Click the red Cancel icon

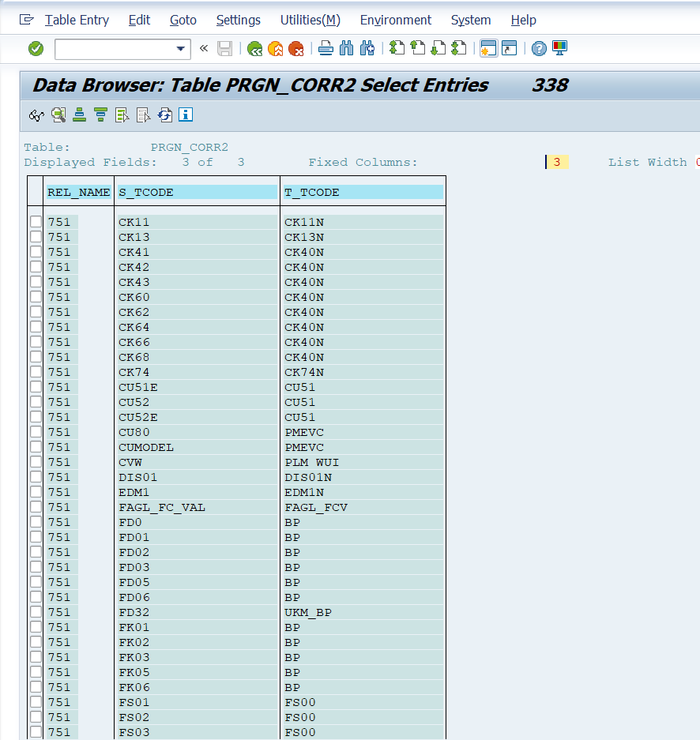[x=296, y=49]
